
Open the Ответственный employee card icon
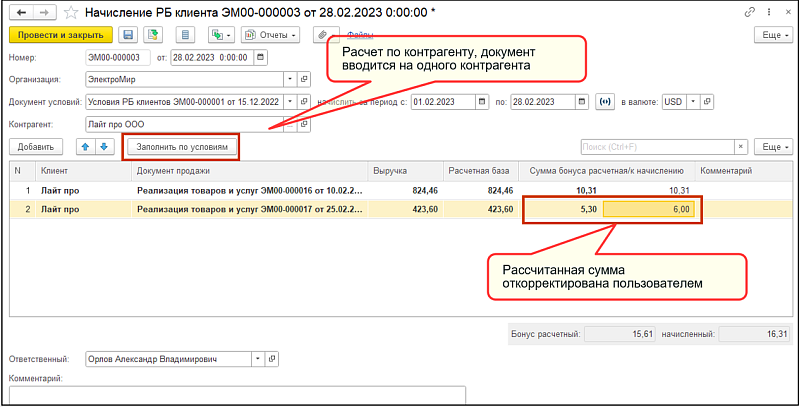[x=272, y=359]
